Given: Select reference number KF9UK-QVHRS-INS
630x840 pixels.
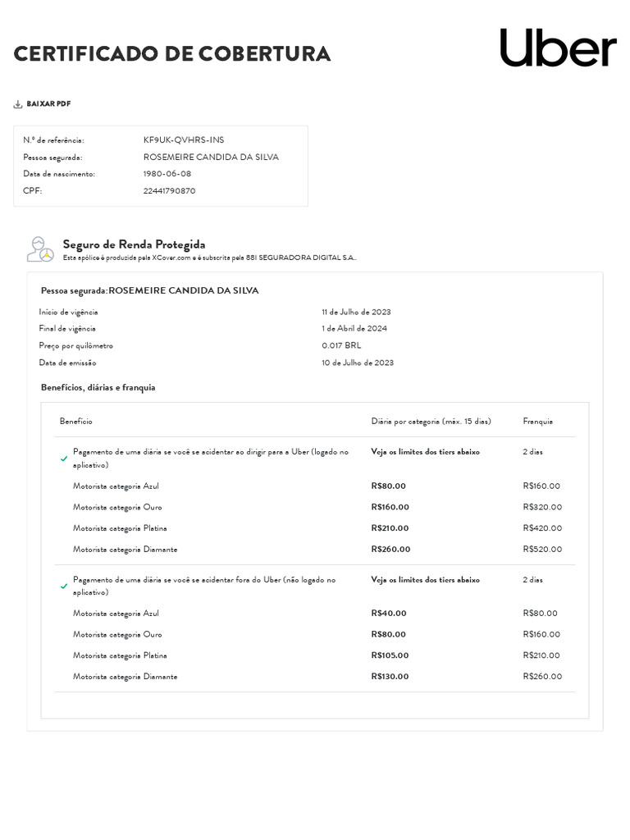Looking at the screenshot, I should pyautogui.click(x=184, y=139).
